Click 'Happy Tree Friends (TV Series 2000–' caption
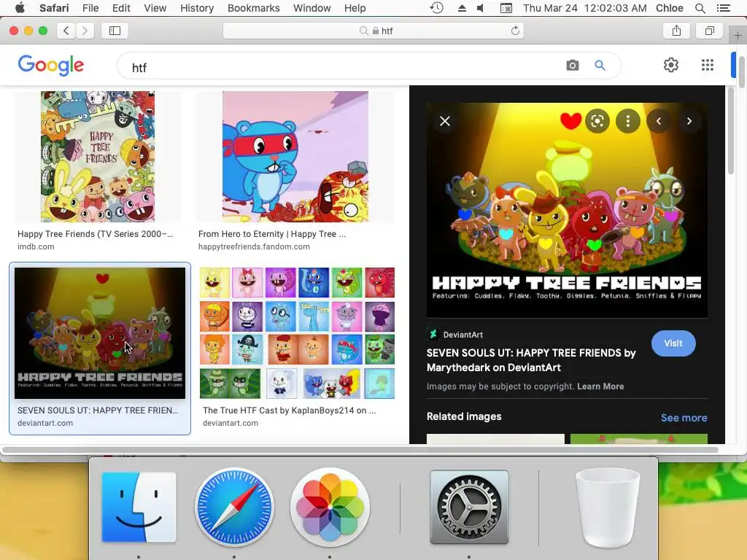 click(96, 234)
